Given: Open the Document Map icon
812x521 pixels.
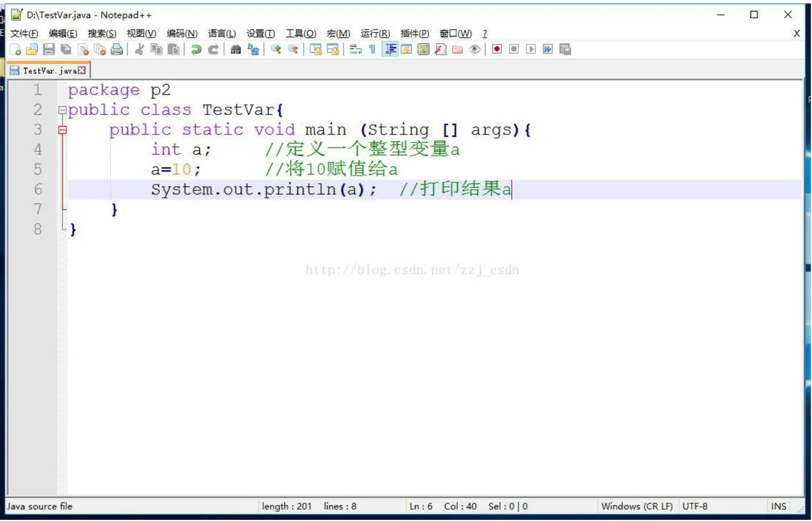Looking at the screenshot, I should tap(423, 49).
